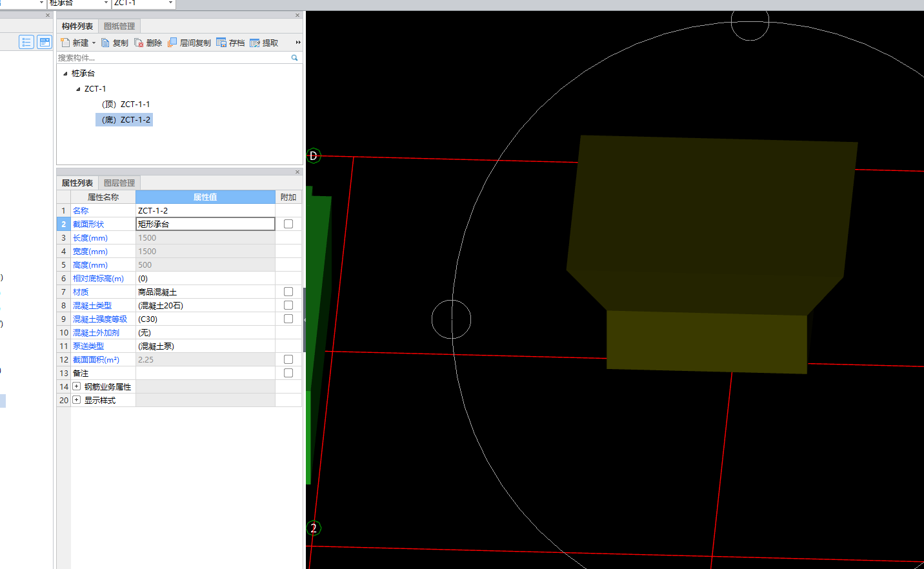The image size is (924, 569).
Task: Click the 材质 value 商品混凝土
Action: [x=205, y=292]
